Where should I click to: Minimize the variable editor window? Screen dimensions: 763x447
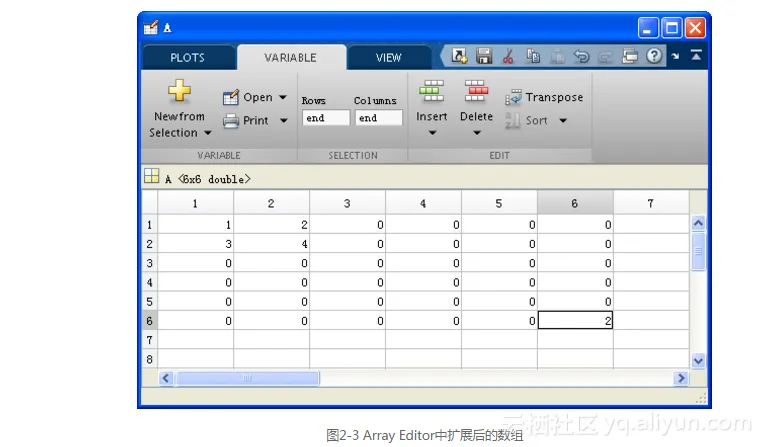(x=648, y=28)
